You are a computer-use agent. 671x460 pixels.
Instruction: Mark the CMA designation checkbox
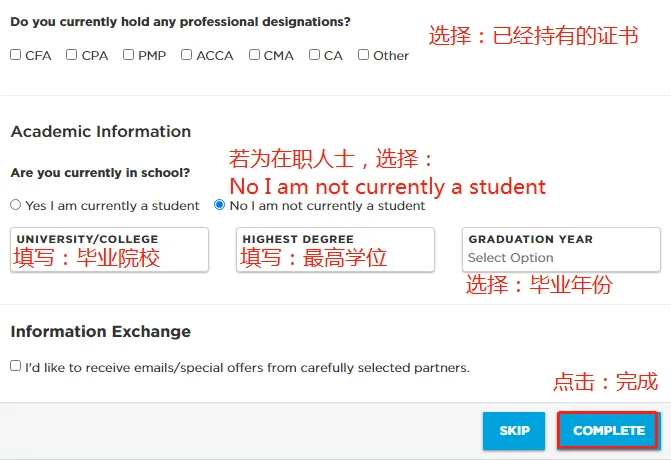pos(254,55)
